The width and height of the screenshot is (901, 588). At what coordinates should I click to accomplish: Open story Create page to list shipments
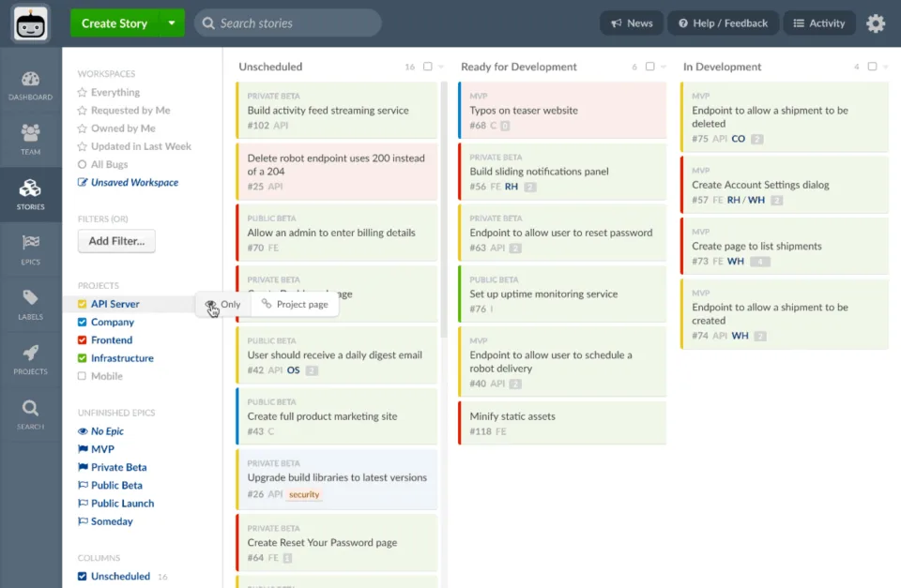tap(785, 246)
